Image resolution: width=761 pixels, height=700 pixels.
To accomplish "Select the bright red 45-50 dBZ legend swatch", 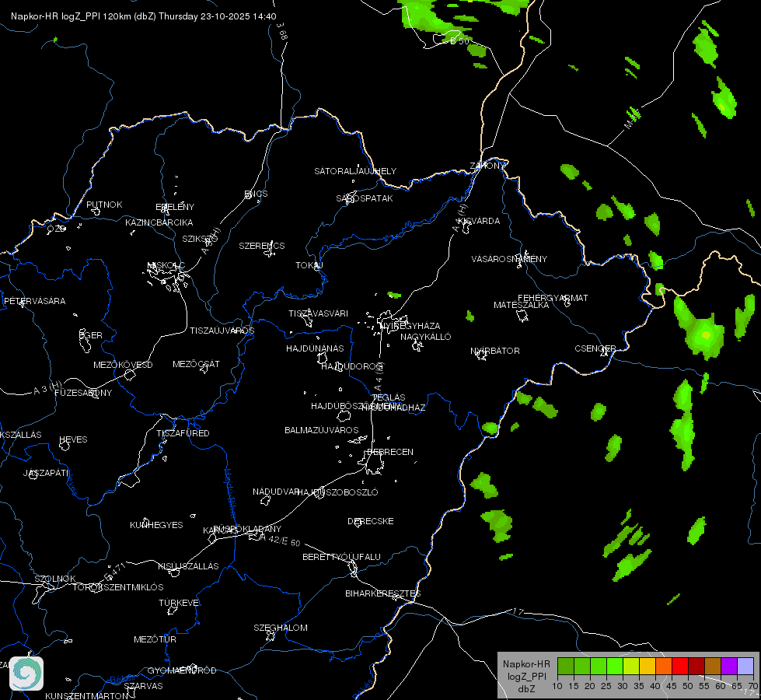I will pos(680,666).
